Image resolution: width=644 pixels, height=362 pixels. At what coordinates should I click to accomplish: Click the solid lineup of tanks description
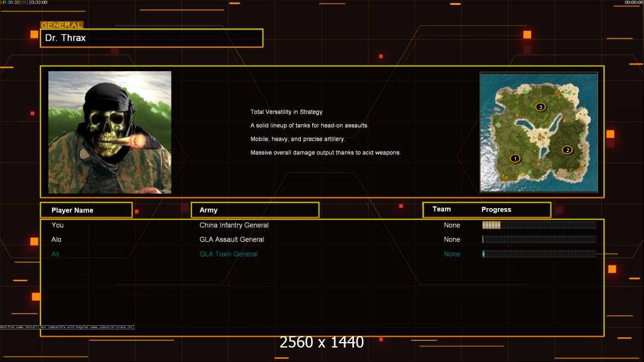tap(309, 125)
